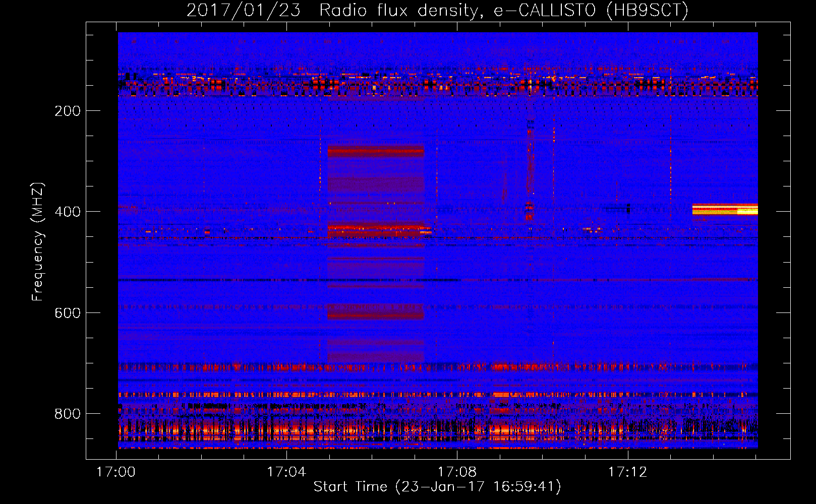The image size is (816, 504).
Task: Click the 800 frequency tick label
Action: coord(68,414)
